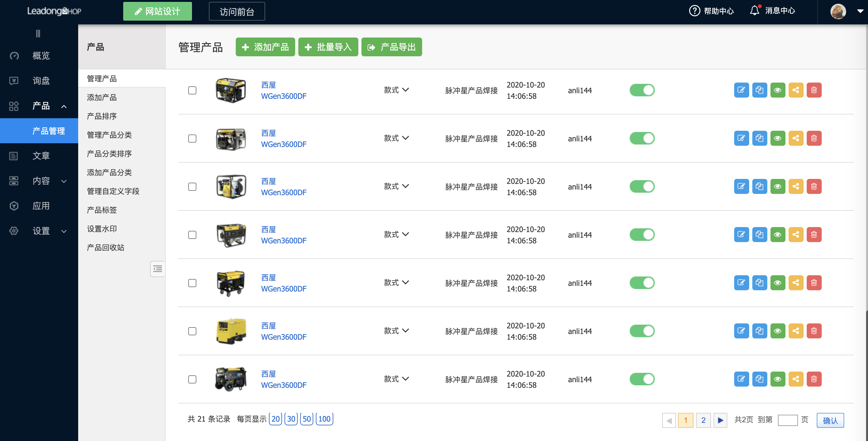Viewport: 868px width, 441px height.
Task: Click the green eye preview icon on the fifth row
Action: [x=777, y=283]
